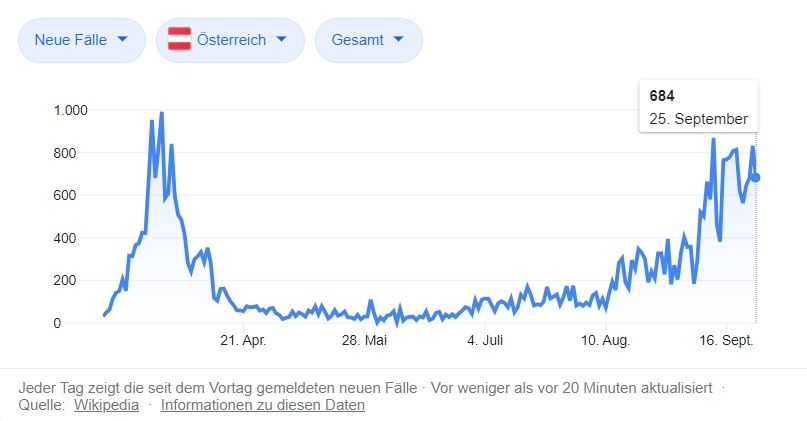Click the 16. Sept. axis label

point(727,341)
